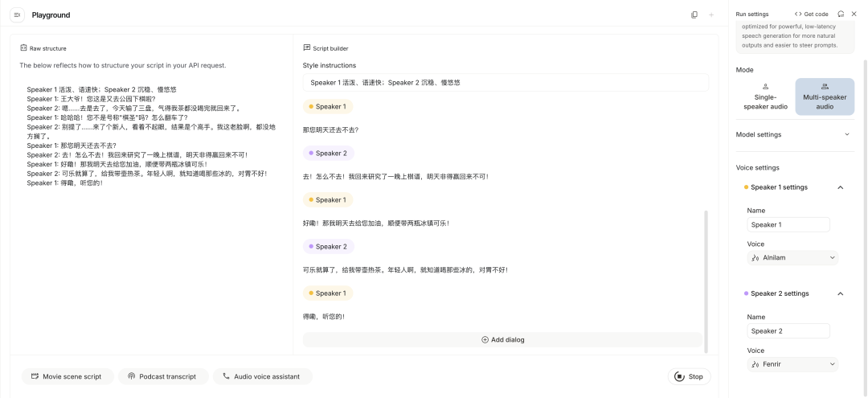The image size is (868, 398).
Task: Click the plus icon in top bar
Action: (x=711, y=14)
